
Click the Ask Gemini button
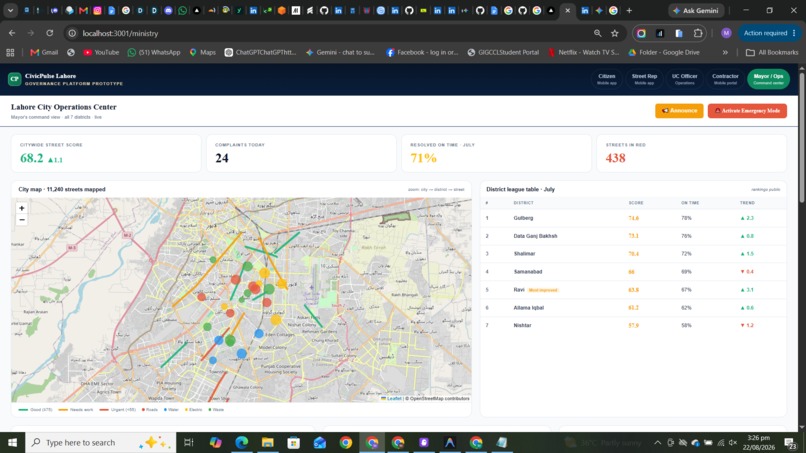(696, 10)
